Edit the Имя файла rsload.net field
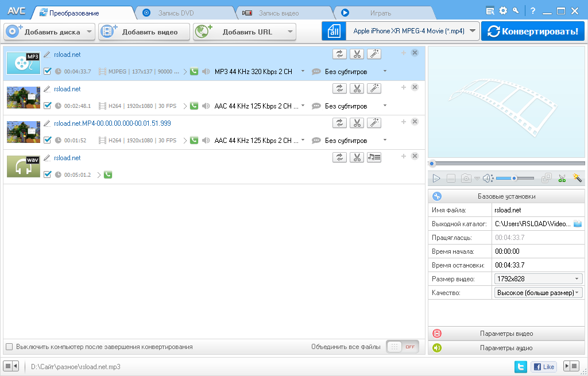The image size is (588, 376). (x=538, y=210)
